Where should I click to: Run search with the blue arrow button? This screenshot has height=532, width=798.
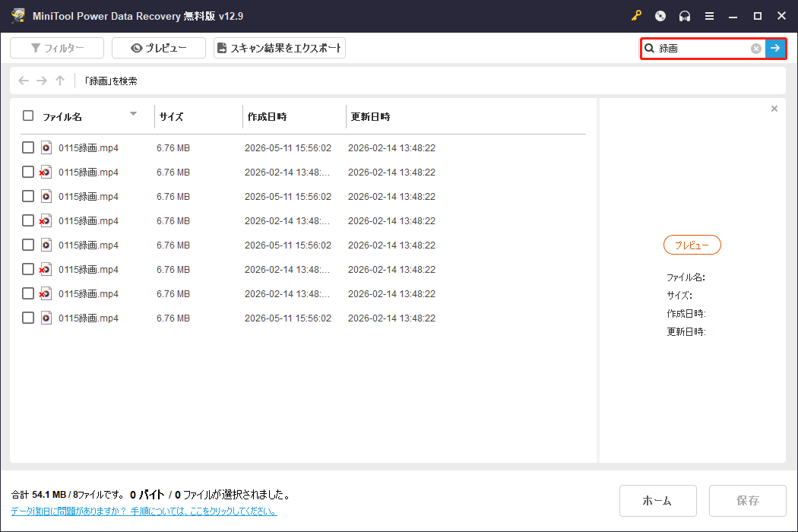click(775, 49)
